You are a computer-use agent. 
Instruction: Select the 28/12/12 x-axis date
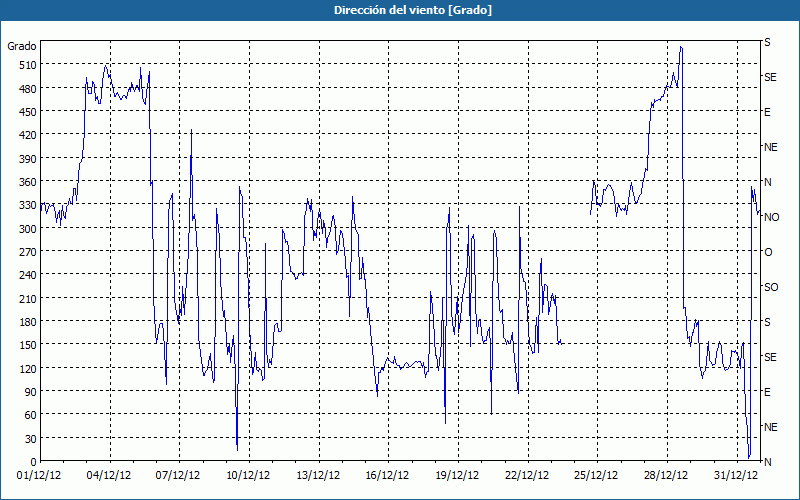tap(666, 476)
